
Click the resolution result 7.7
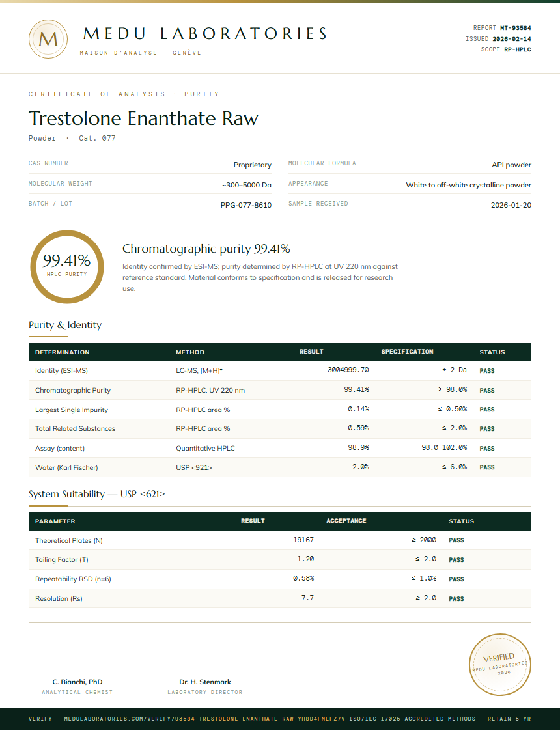307,598
